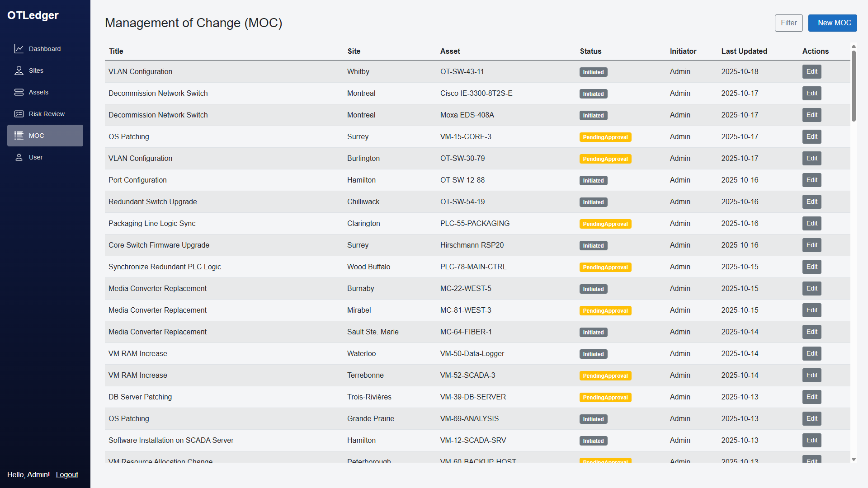Click the Risk Review card icon
This screenshot has height=488, width=868.
point(19,114)
